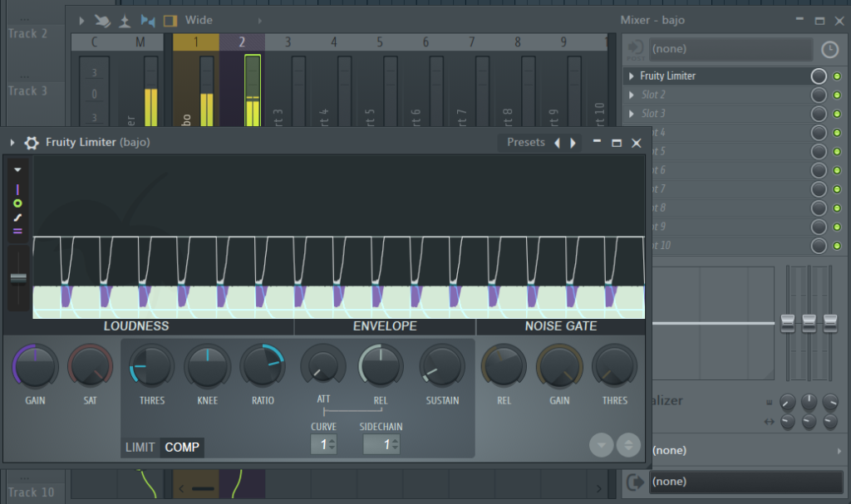Click the compressor RATIO knob
The height and width of the screenshot is (504, 851).
click(x=263, y=367)
